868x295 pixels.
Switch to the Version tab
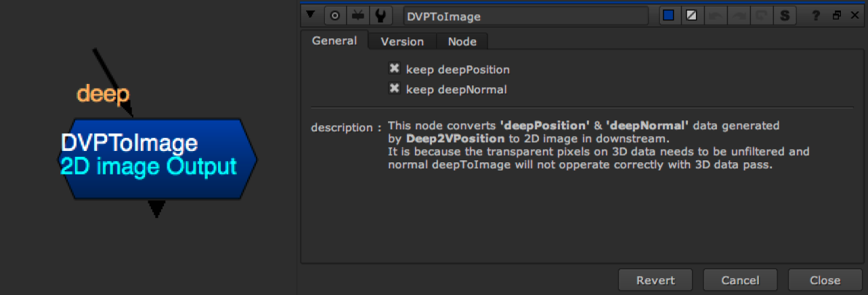(402, 41)
